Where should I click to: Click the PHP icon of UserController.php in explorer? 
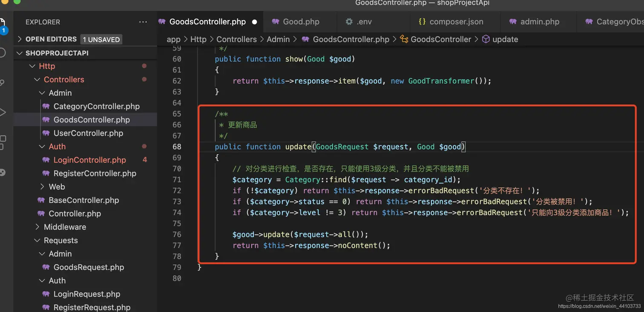pyautogui.click(x=46, y=133)
